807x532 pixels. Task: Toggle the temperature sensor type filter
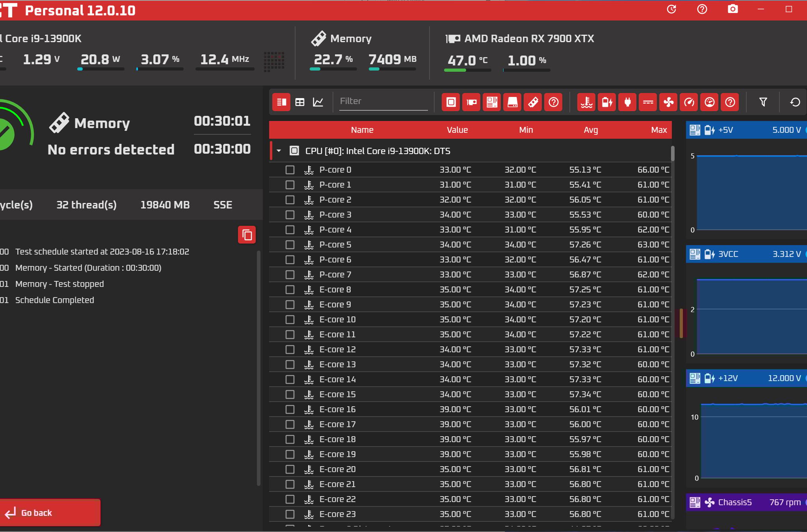click(586, 102)
